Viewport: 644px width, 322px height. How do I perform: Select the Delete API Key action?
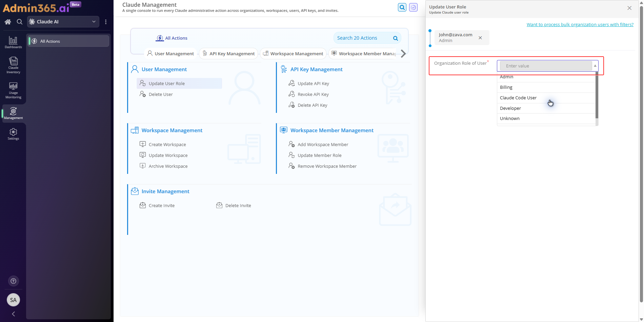(312, 105)
